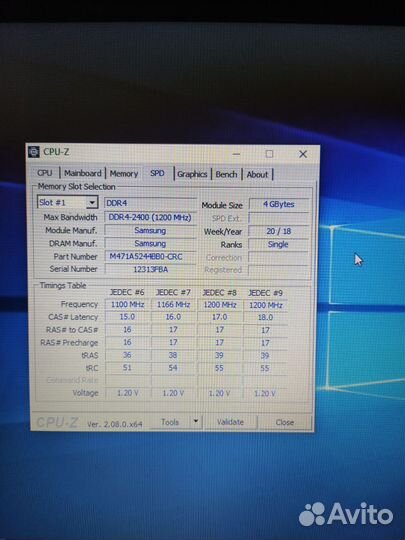Screen dimensions: 405x540
Task: Close CPU-Z with the X button
Action: 303,154
